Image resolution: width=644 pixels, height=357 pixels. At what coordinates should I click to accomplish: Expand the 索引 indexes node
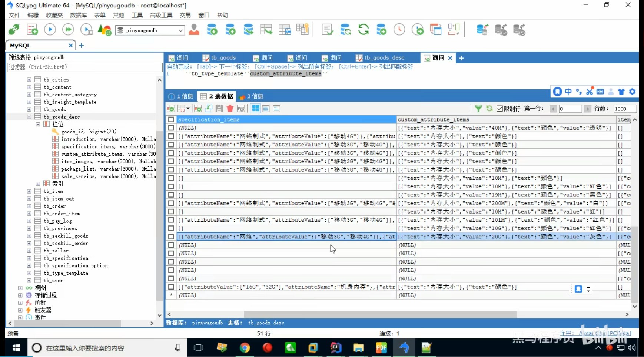pyautogui.click(x=38, y=184)
